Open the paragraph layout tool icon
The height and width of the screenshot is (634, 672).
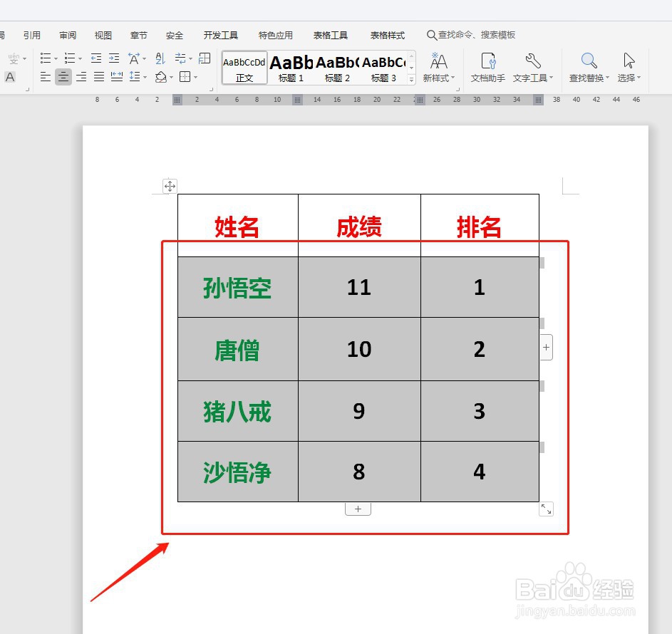(x=205, y=58)
